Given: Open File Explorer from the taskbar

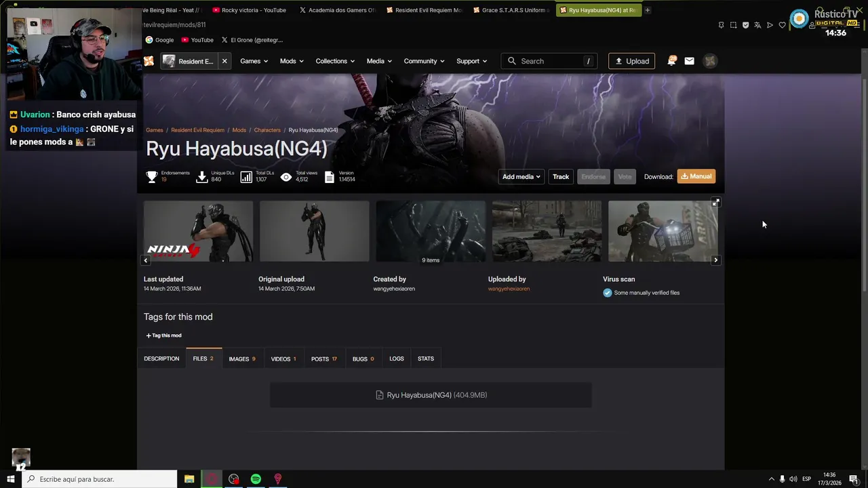Looking at the screenshot, I should 189,479.
